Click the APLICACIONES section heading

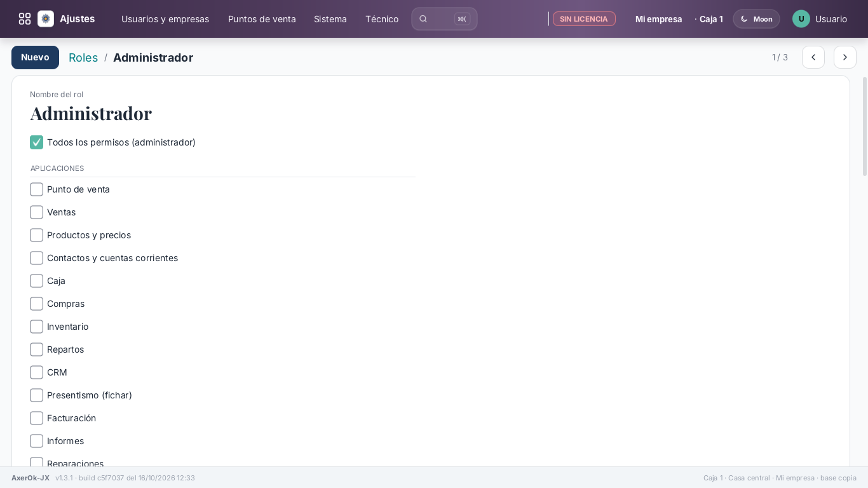coord(57,168)
